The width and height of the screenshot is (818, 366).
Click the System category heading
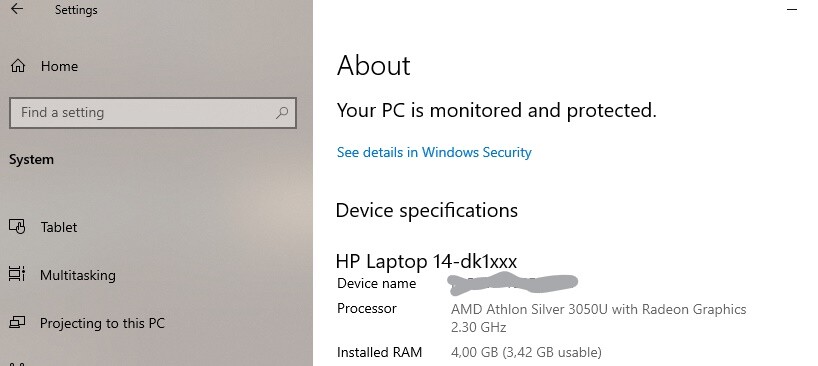(31, 160)
